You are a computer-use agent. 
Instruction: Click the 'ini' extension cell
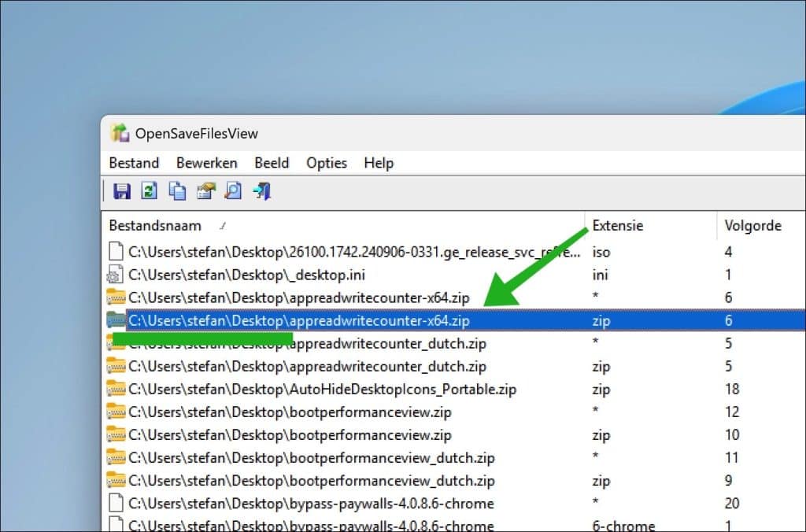click(x=600, y=275)
